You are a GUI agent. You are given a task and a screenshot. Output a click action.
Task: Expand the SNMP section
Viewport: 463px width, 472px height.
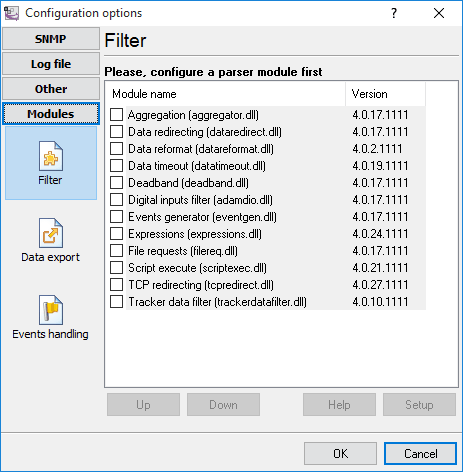(x=51, y=39)
